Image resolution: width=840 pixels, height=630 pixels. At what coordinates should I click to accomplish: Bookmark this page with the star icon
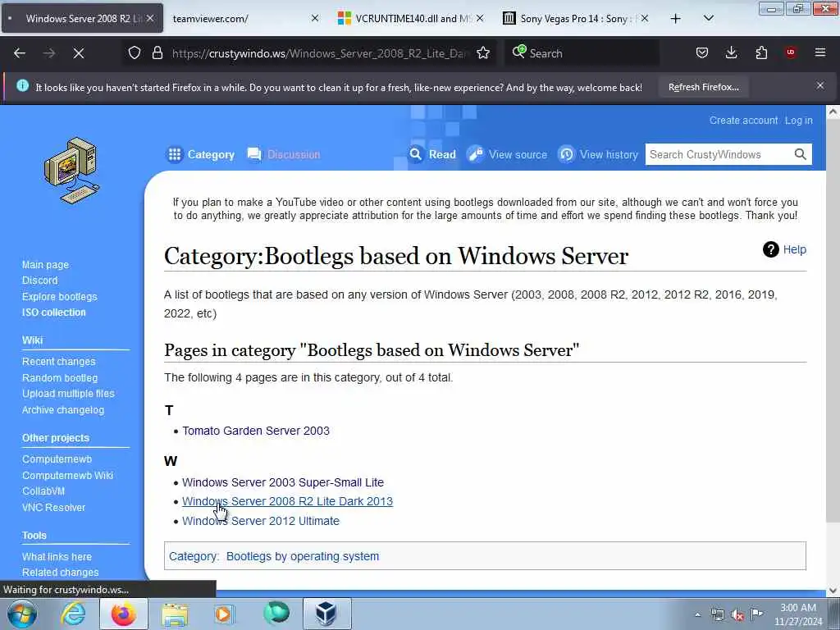(483, 52)
